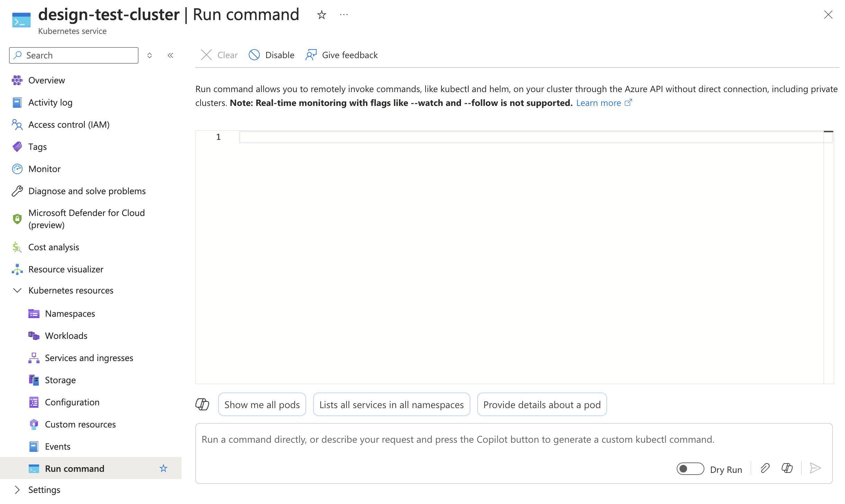Viewport: 845px width, 504px height.
Task: Click the Overview icon in sidebar
Action: [17, 80]
